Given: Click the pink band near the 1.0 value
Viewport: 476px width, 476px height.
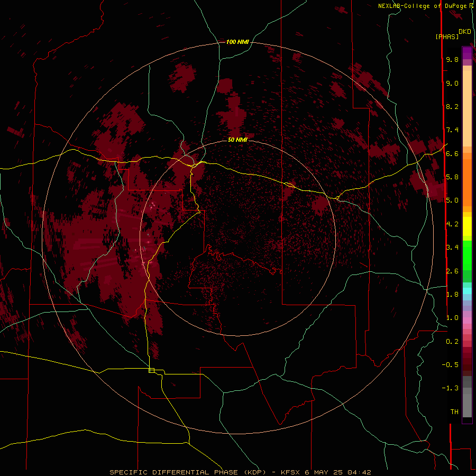Looking at the screenshot, I should [467, 321].
